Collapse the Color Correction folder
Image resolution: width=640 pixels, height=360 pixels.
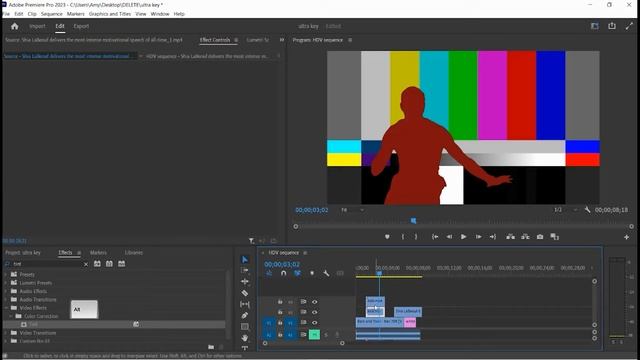point(11,316)
